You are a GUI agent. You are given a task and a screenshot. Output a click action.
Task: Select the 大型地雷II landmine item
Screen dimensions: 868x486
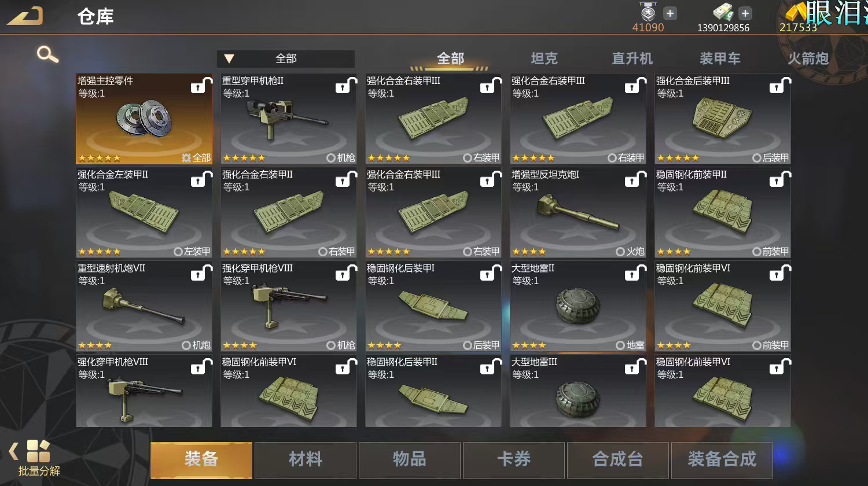tap(578, 306)
